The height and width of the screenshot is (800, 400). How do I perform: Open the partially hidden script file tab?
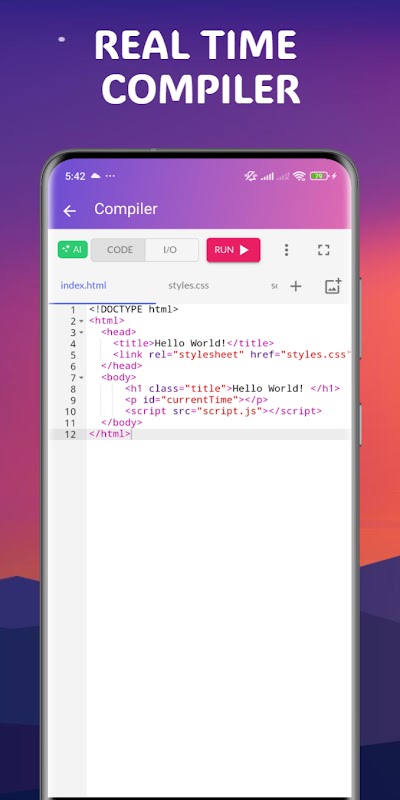coord(274,286)
